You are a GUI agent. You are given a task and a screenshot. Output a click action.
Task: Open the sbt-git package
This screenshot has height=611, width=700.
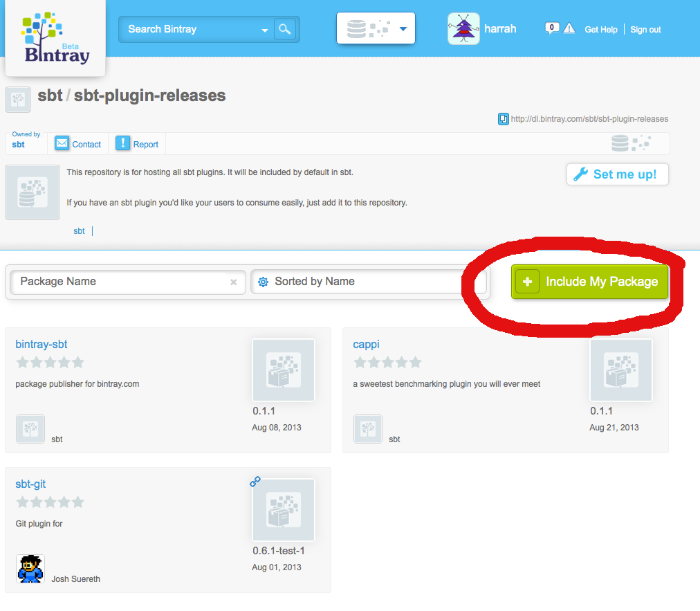coord(30,484)
